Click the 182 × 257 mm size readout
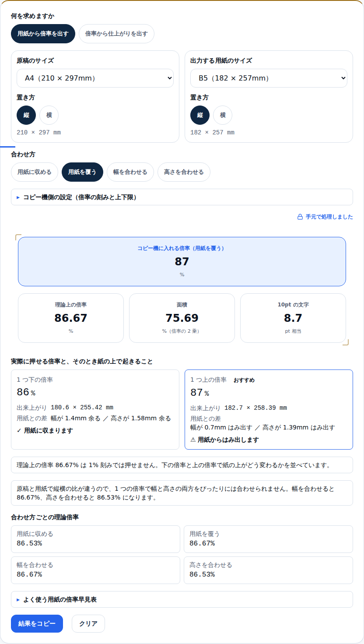This screenshot has width=364, height=644. pyautogui.click(x=212, y=133)
